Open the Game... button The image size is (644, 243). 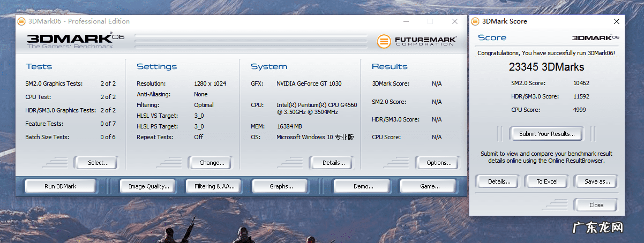[430, 186]
